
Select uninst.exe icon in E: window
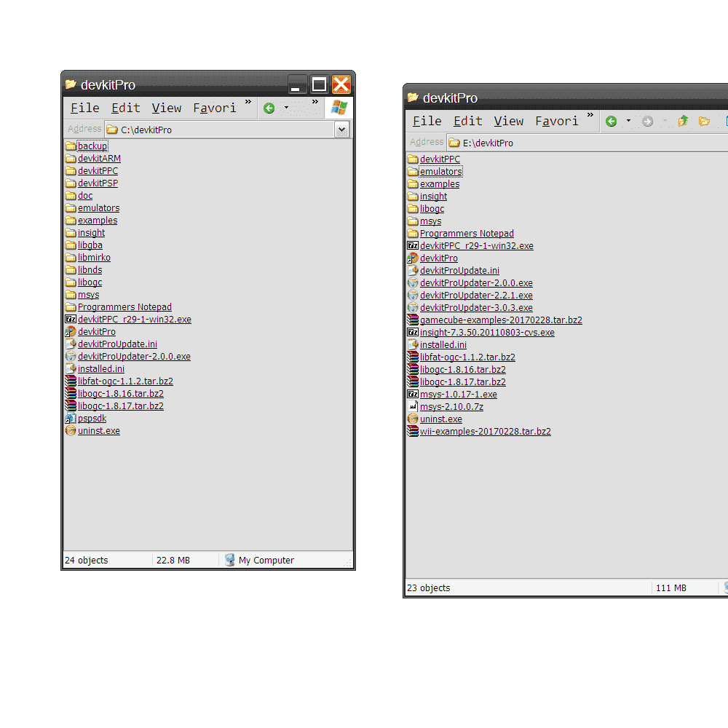pyautogui.click(x=413, y=419)
